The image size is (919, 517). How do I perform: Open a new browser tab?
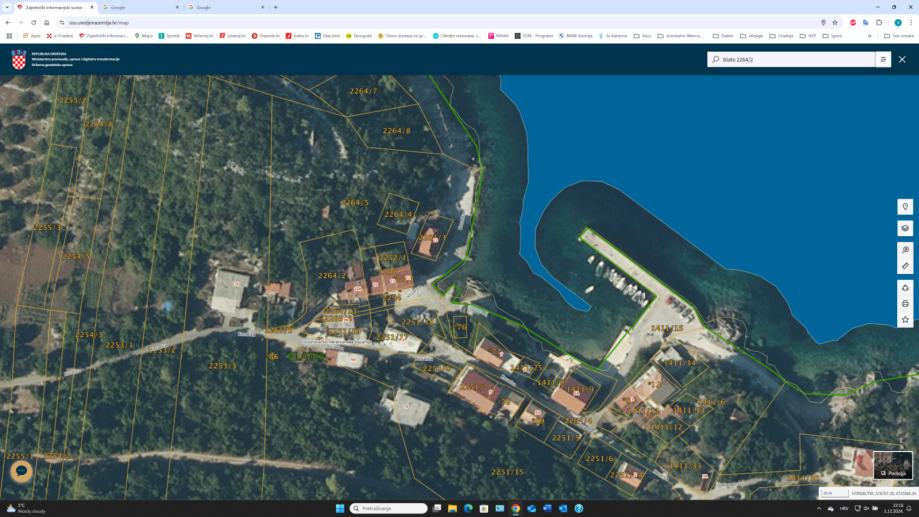[x=276, y=7]
